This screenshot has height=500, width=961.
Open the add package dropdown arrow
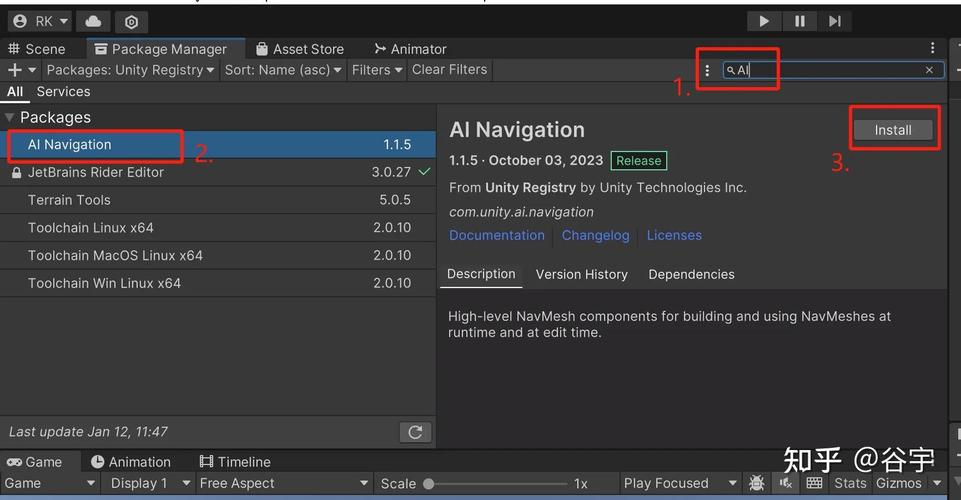click(32, 70)
